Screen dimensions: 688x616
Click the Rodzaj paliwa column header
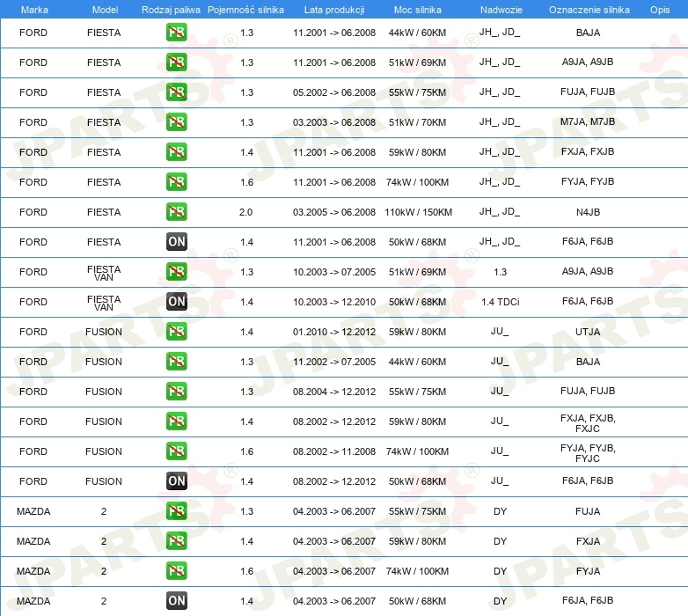[x=171, y=10]
